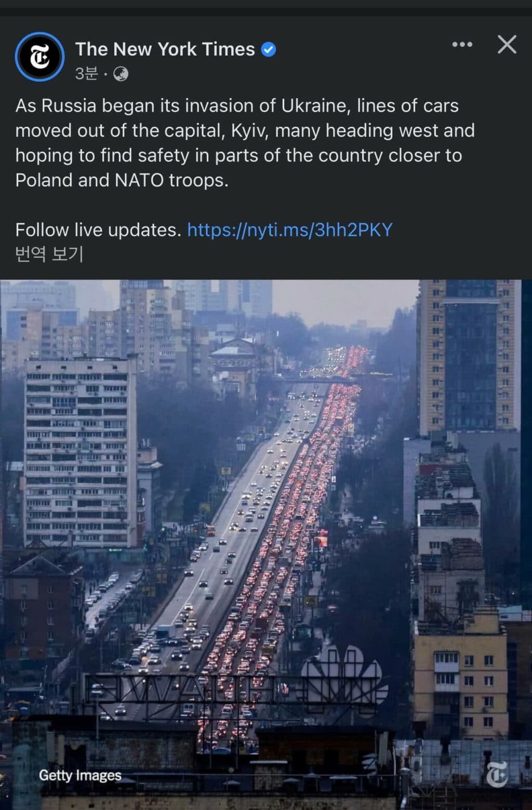Tap the blue verified badge

(268, 50)
